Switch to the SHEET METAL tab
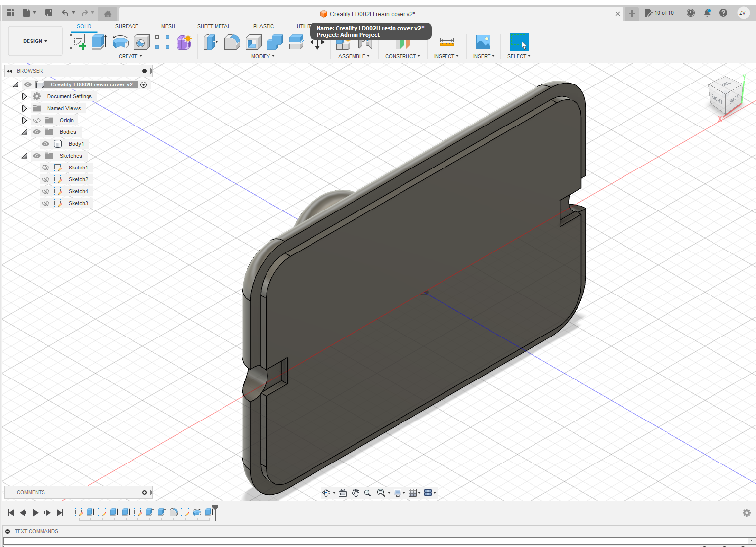The width and height of the screenshot is (756, 547). click(x=214, y=26)
